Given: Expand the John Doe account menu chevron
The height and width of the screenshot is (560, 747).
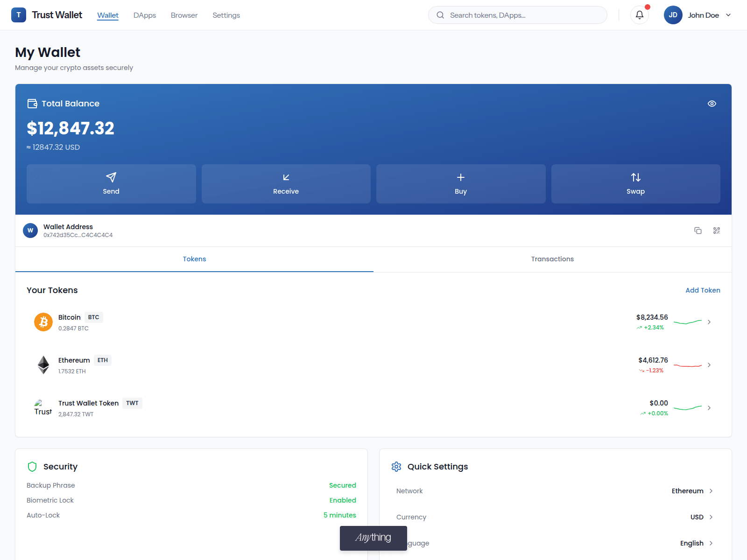Looking at the screenshot, I should click(728, 15).
